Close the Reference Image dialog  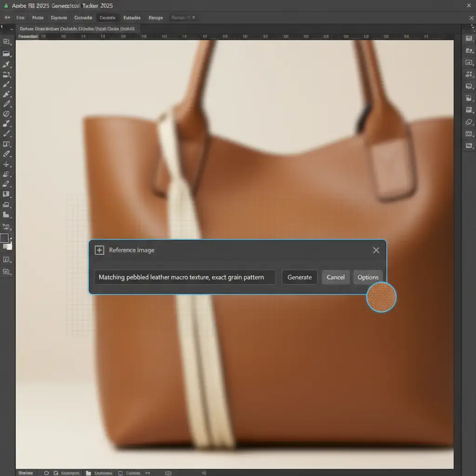[x=376, y=250]
